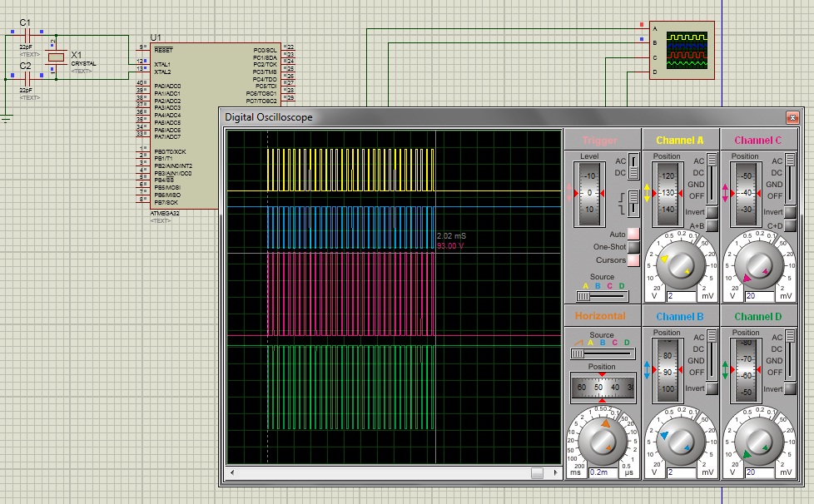
Task: Toggle the C+D sum button
Action: (x=790, y=225)
